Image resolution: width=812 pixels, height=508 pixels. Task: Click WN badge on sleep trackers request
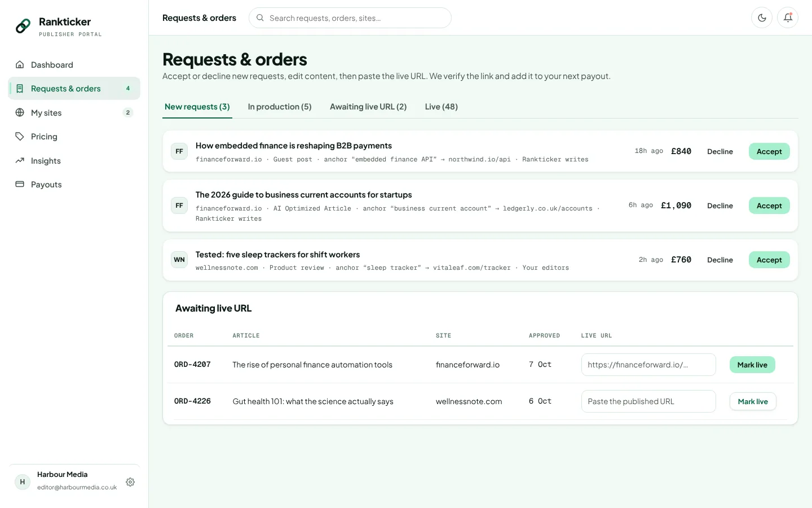pyautogui.click(x=179, y=260)
